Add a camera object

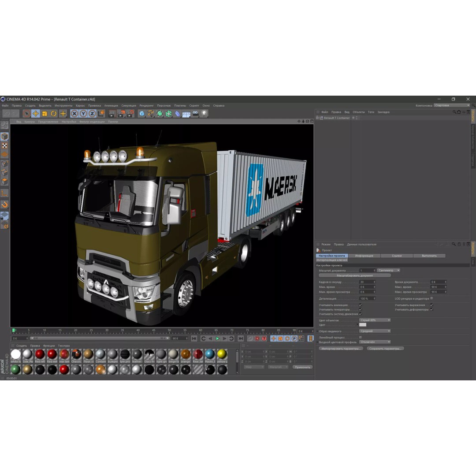click(x=196, y=114)
